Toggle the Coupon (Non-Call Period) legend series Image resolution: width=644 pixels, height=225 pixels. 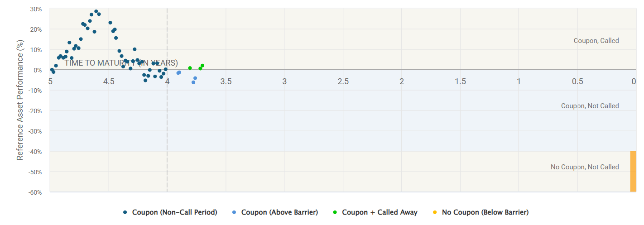175,212
